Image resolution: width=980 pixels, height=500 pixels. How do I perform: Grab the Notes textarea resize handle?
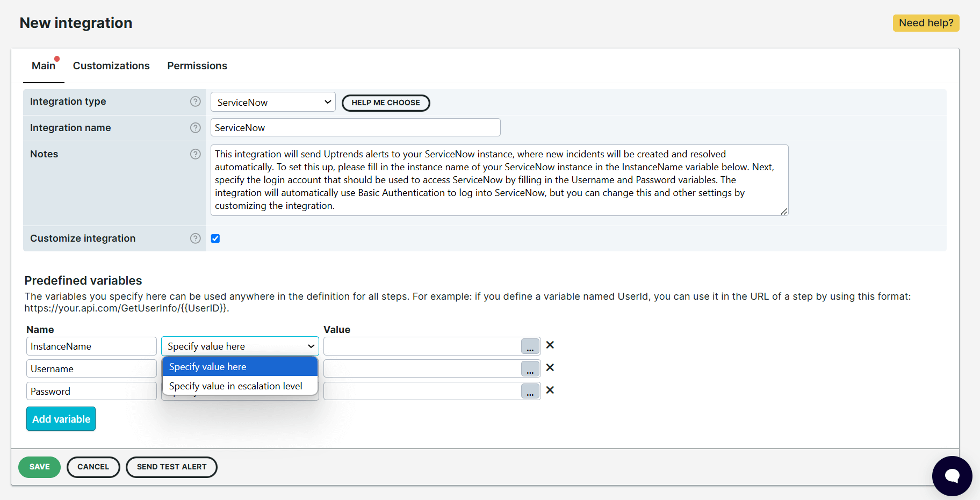(x=784, y=212)
